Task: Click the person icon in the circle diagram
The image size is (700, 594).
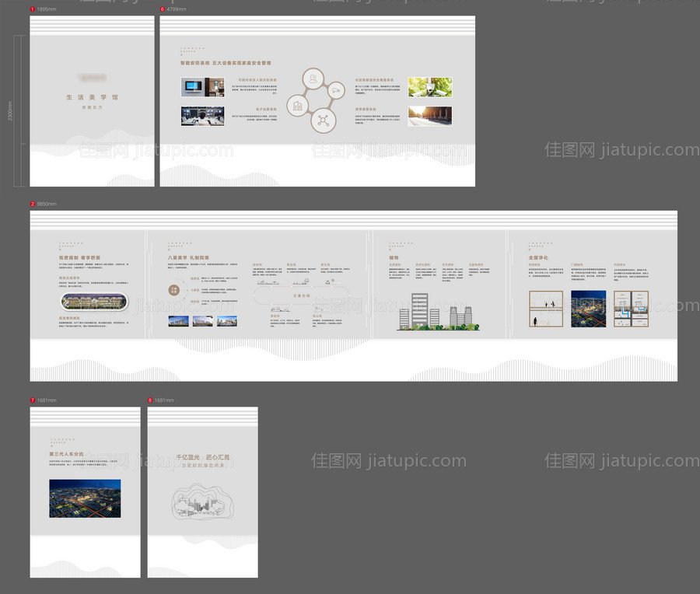Action: click(313, 79)
